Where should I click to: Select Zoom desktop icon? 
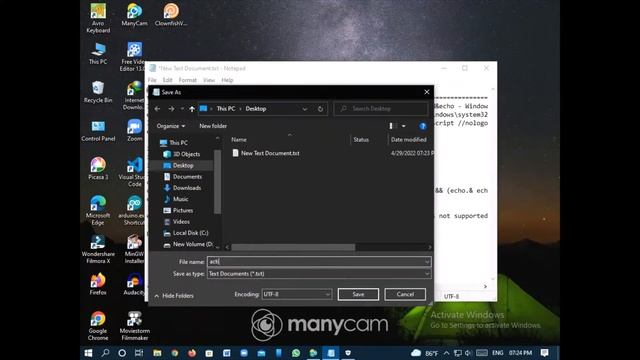tap(134, 131)
